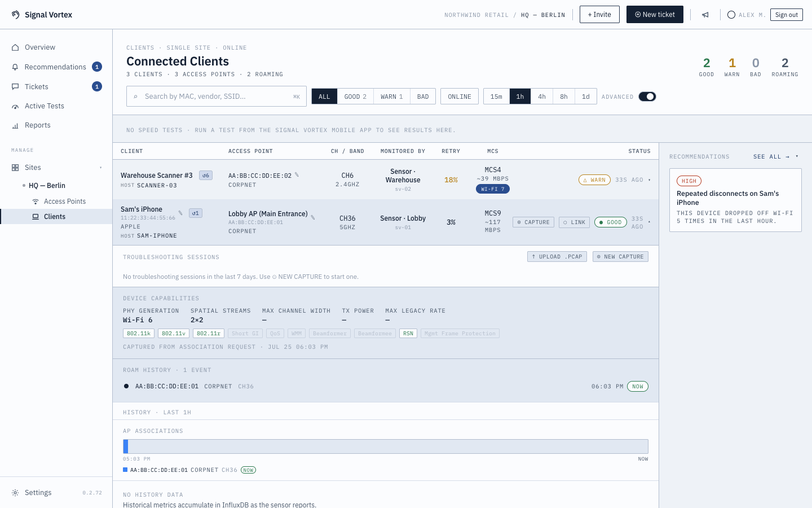Create a New ticket
The height and width of the screenshot is (508, 812).
point(655,15)
